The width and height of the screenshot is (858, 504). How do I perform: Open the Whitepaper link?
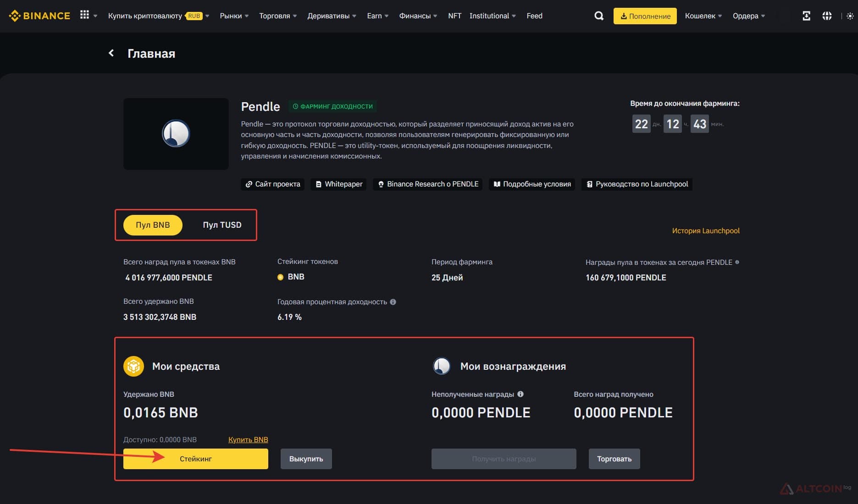[x=338, y=184]
